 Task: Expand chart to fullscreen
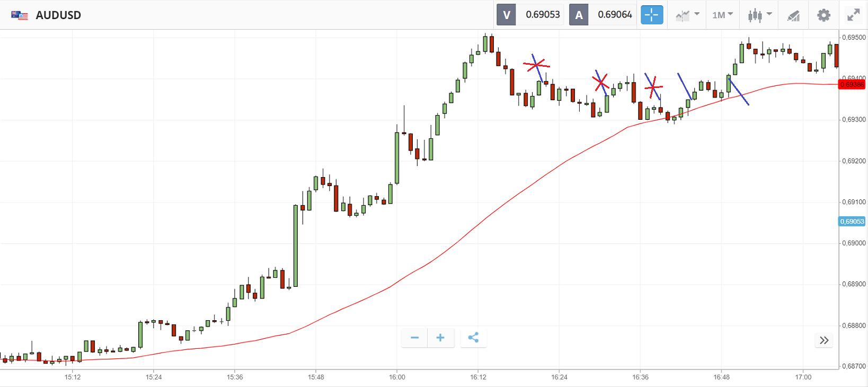click(x=853, y=15)
